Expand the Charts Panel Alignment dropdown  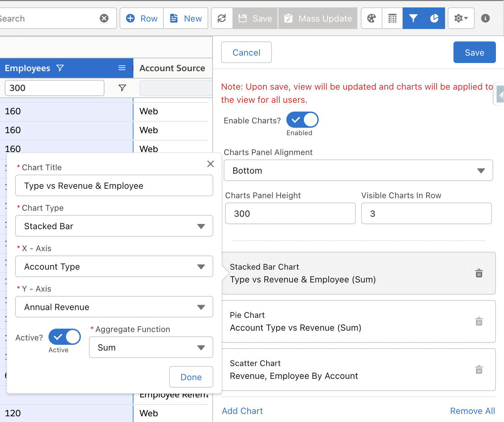tap(358, 171)
